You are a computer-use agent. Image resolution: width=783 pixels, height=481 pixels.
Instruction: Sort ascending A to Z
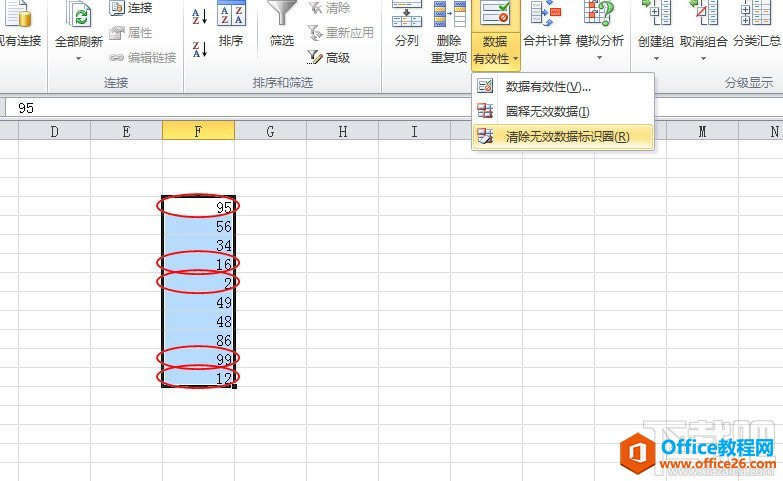(200, 16)
